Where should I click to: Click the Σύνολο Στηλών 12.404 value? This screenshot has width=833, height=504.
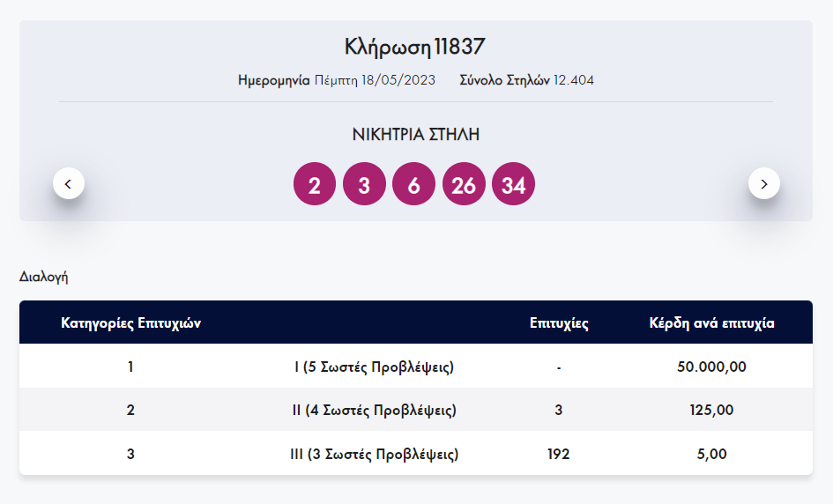point(573,80)
